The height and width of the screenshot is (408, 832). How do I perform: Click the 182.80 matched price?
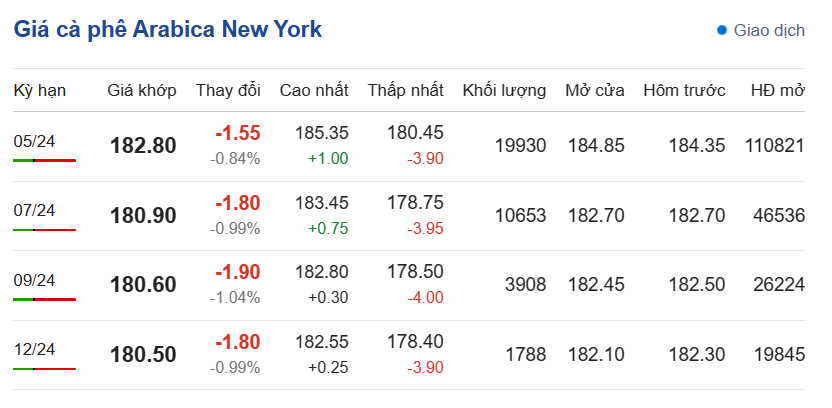click(143, 146)
